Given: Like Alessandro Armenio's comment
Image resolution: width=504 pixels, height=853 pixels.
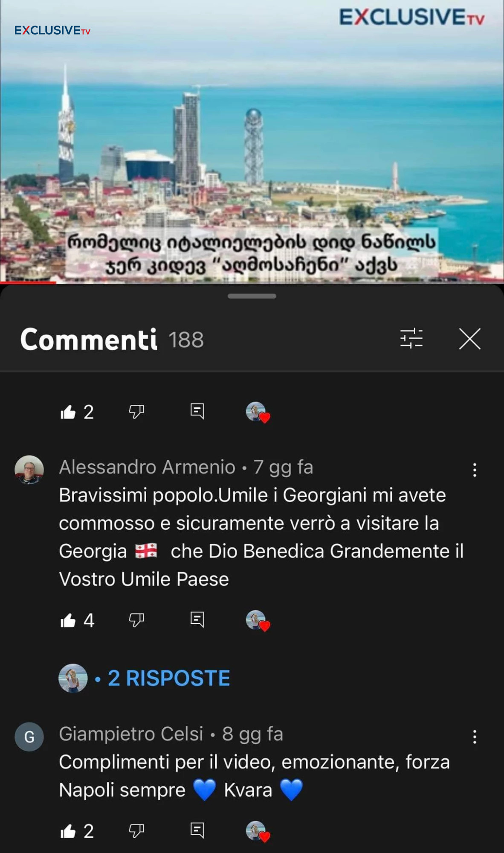Looking at the screenshot, I should (x=68, y=620).
